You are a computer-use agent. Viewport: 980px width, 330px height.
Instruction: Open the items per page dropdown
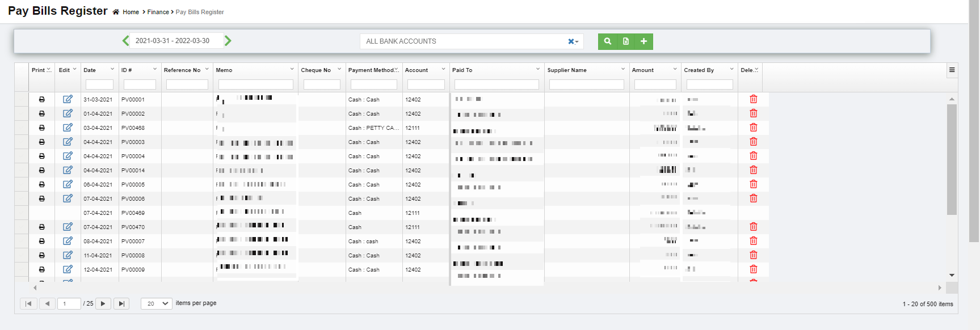156,303
